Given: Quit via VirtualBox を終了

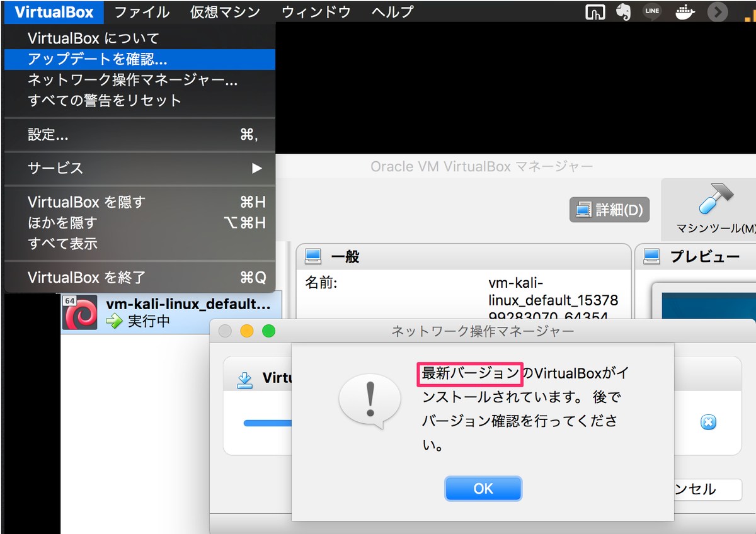Looking at the screenshot, I should (140, 277).
